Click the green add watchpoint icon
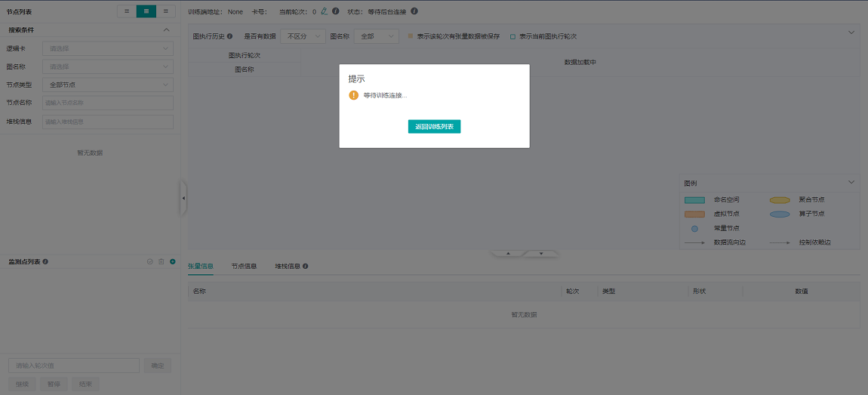The image size is (868, 395). tap(172, 261)
